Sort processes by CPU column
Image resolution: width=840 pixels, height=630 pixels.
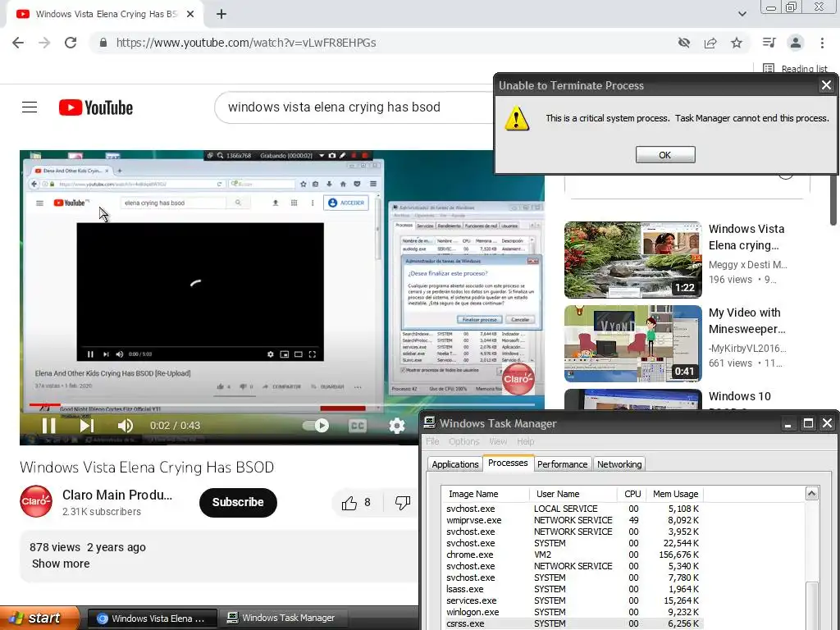click(x=632, y=494)
